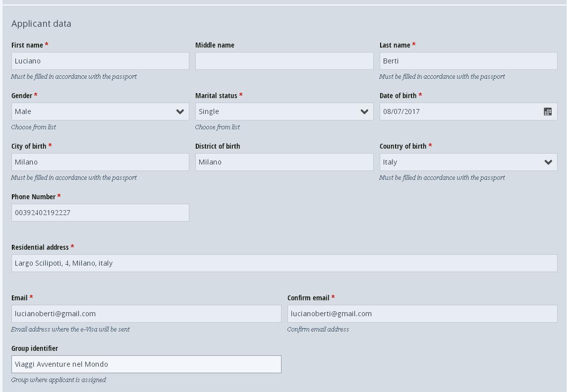Screen dimensions: 567x392
Task: Open the Date of birth calendar icon
Action: [x=548, y=112]
